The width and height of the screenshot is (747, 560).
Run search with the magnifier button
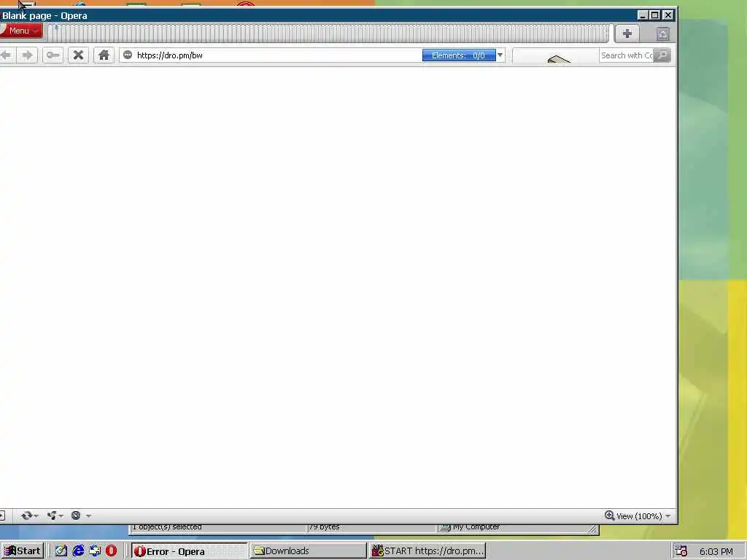(x=662, y=55)
